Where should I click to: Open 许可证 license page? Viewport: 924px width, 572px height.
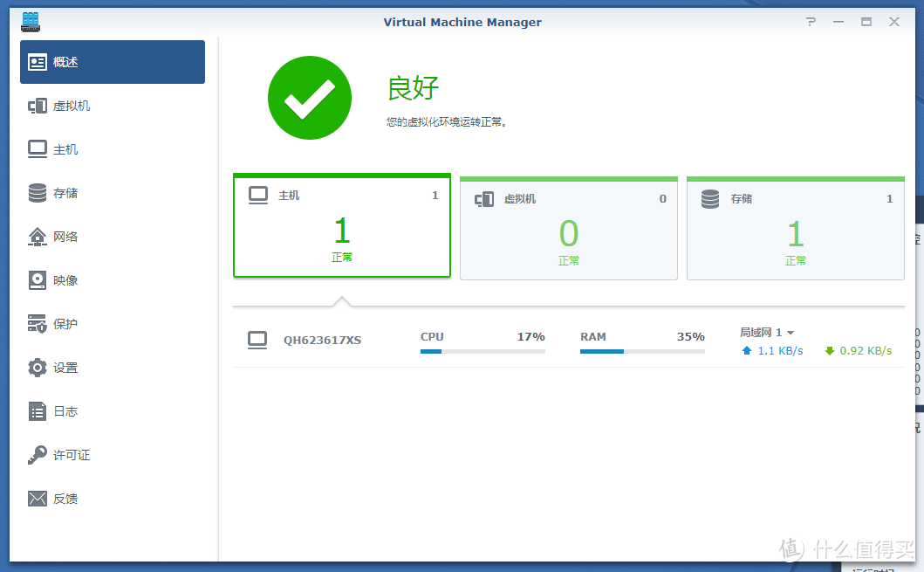[x=112, y=455]
